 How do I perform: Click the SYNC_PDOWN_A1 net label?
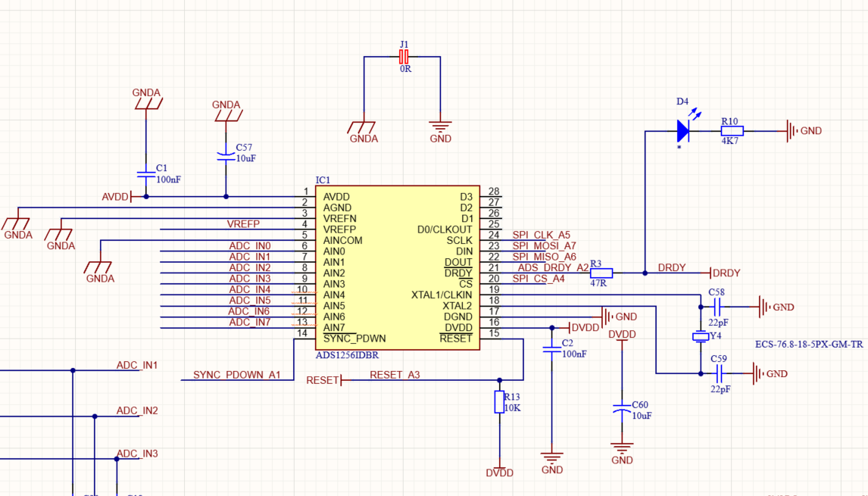237,375
